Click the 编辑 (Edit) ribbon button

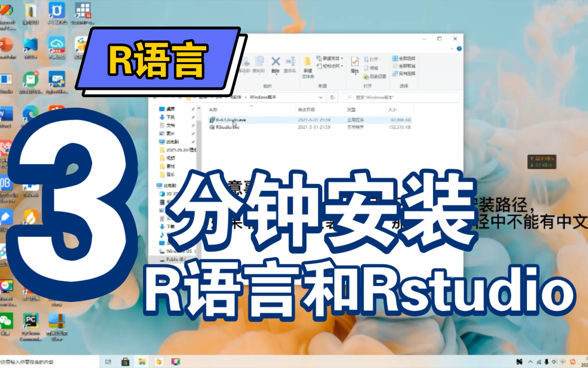click(x=373, y=68)
